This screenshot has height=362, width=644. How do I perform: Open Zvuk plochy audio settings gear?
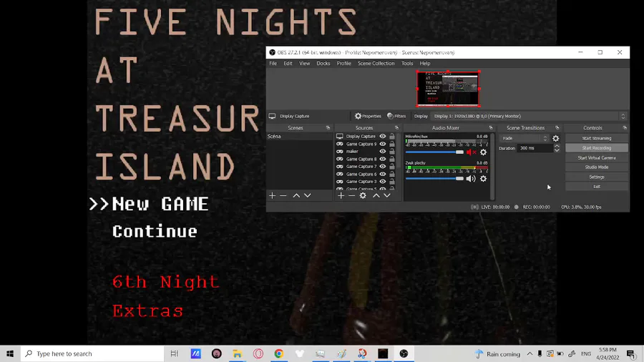(x=484, y=179)
